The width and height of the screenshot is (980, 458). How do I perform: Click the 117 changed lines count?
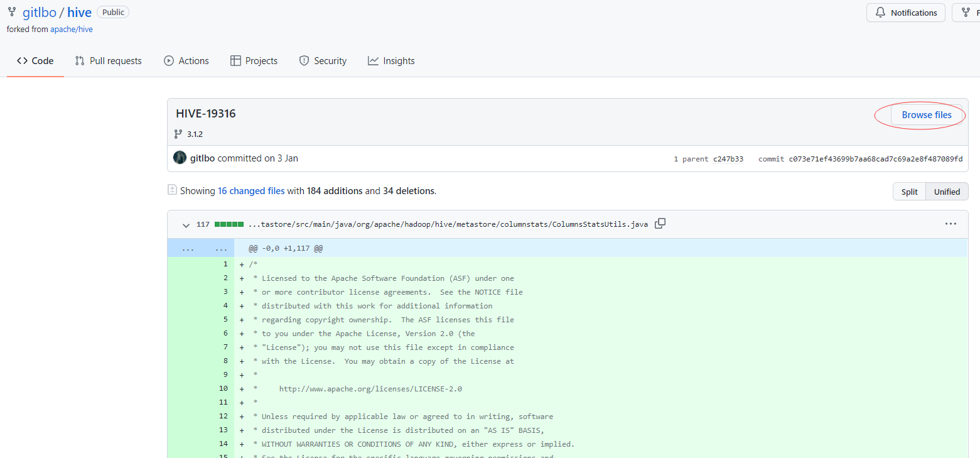pos(203,224)
